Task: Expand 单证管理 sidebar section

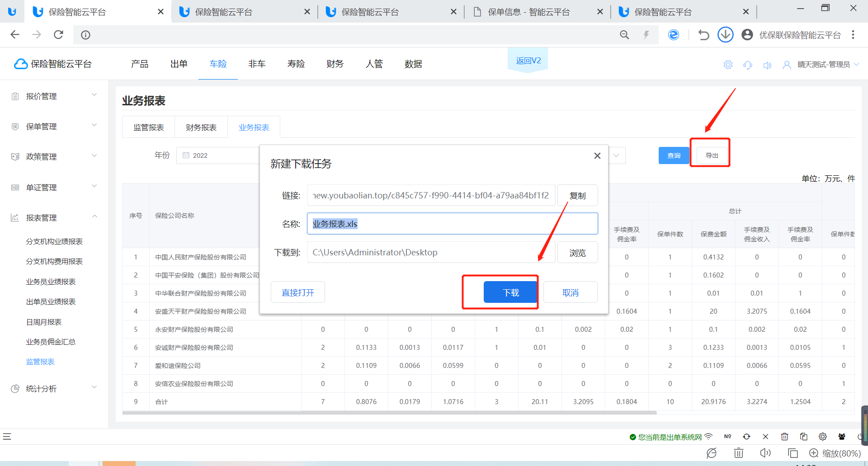Action: (x=54, y=187)
